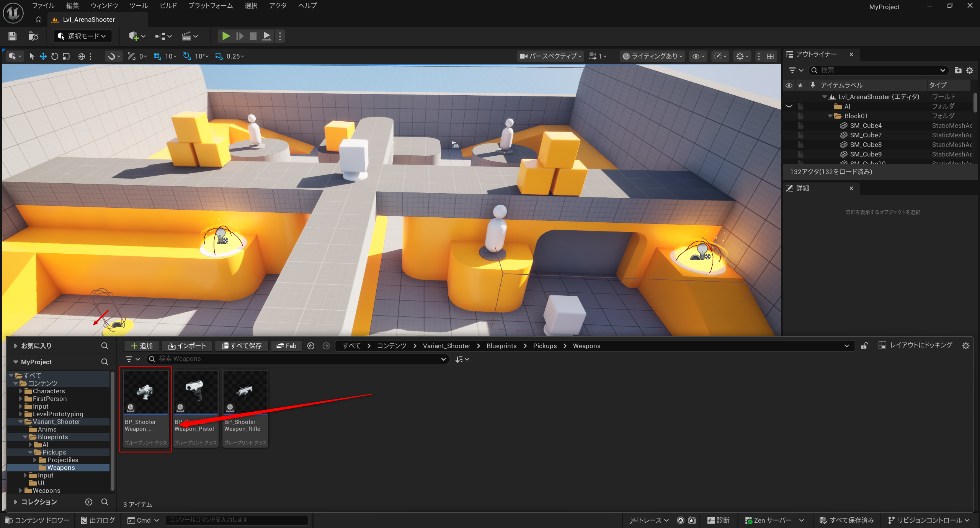Screen dimensions: 980x528
Task: Click the すべて保存 button
Action: [x=242, y=345]
